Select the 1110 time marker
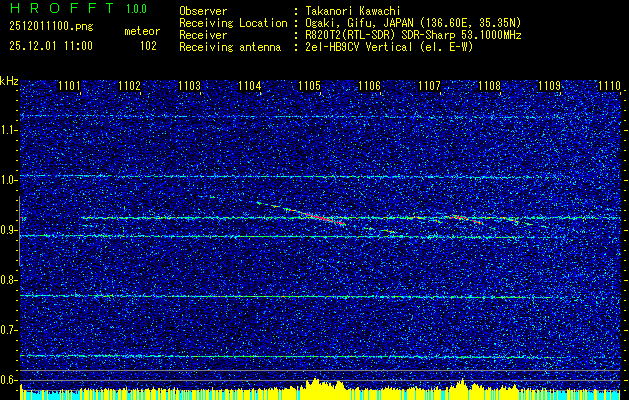 coord(609,87)
